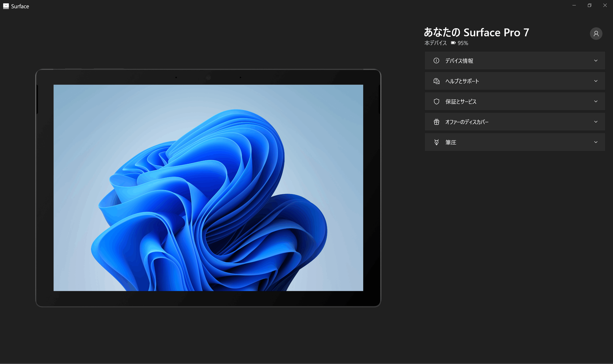The height and width of the screenshot is (364, 613).
Task: Expand the ヘルプとサポート chevron
Action: point(596,81)
